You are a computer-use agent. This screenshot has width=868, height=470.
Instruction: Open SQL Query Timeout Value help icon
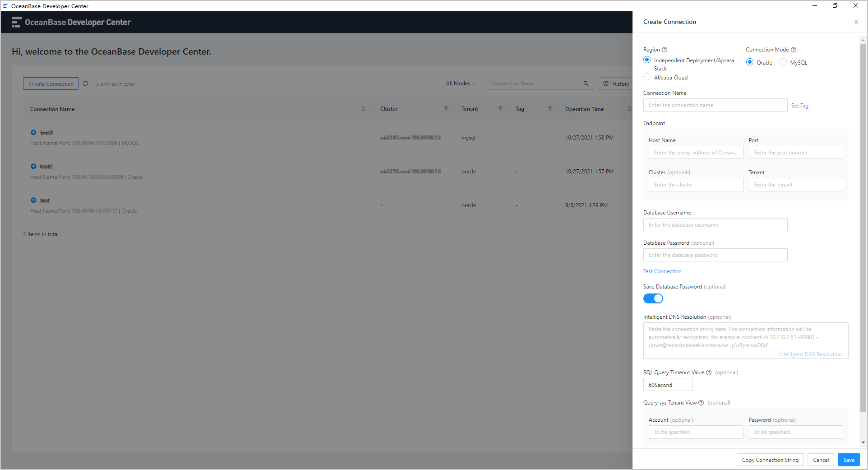[x=709, y=372]
